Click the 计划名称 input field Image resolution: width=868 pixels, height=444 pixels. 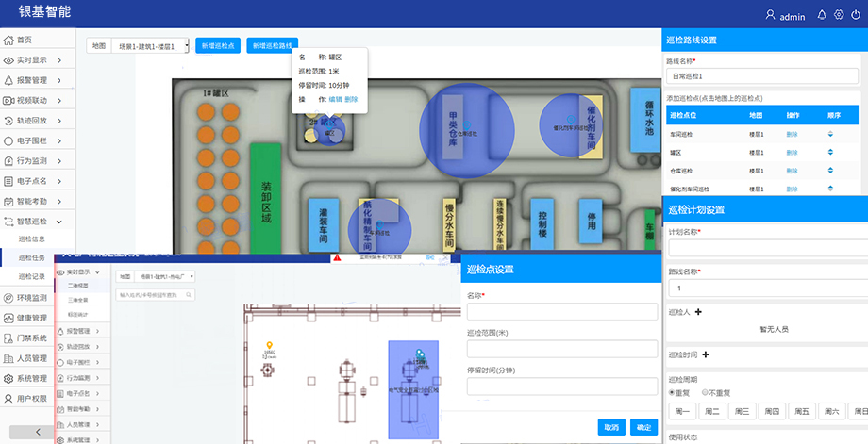coord(767,247)
